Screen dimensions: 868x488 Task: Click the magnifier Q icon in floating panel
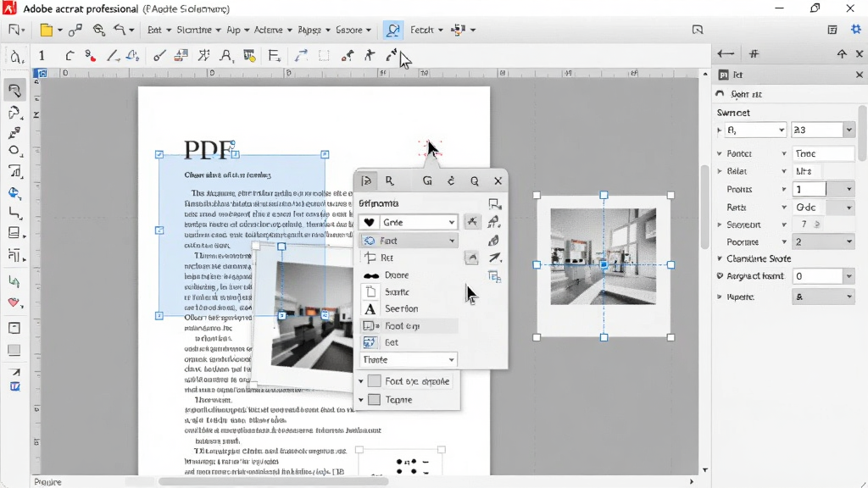[x=475, y=181]
